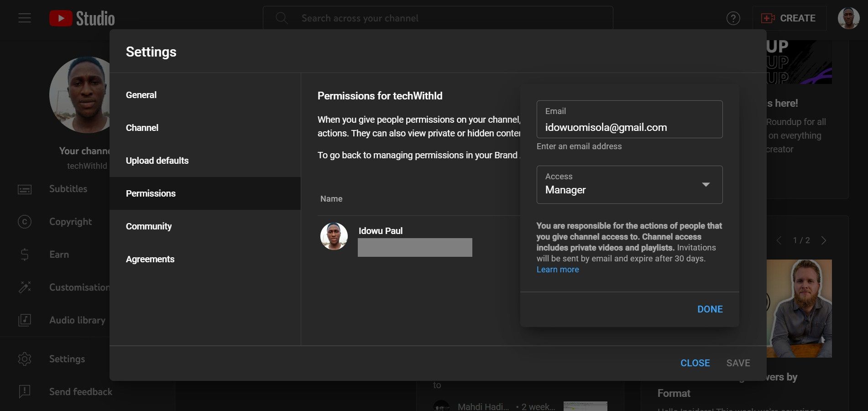This screenshot has height=411, width=868.
Task: Open the hamburger navigation menu
Action: point(24,18)
